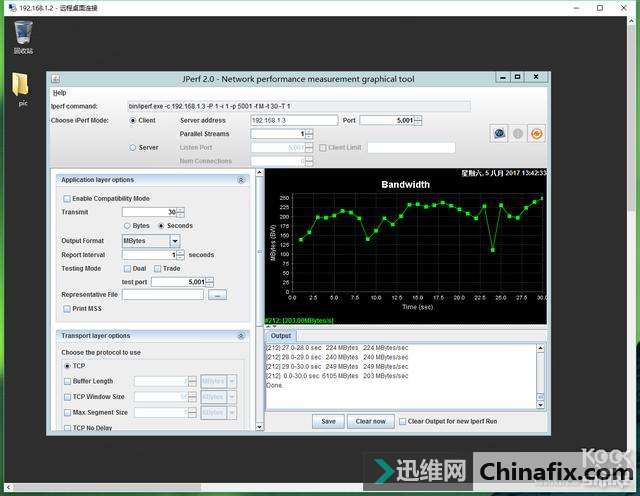Choose Bytes as the transmit unit
Image resolution: width=640 pixels, height=496 pixels.
(x=127, y=226)
